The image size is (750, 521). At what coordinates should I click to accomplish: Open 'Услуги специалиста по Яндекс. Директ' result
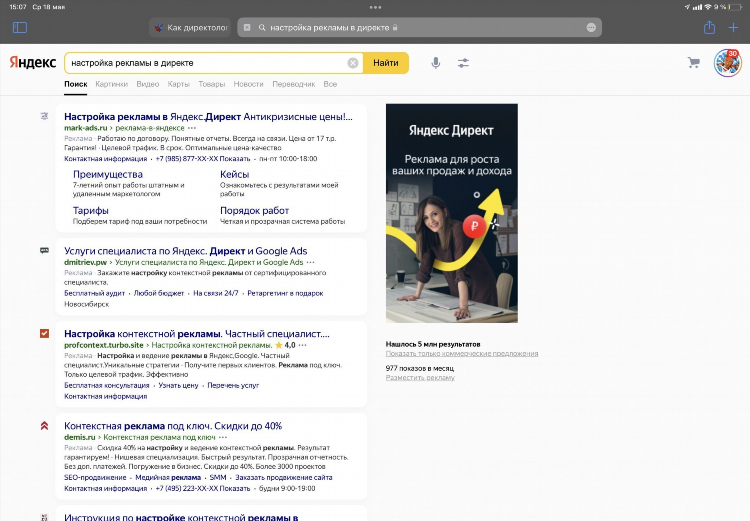pos(186,251)
